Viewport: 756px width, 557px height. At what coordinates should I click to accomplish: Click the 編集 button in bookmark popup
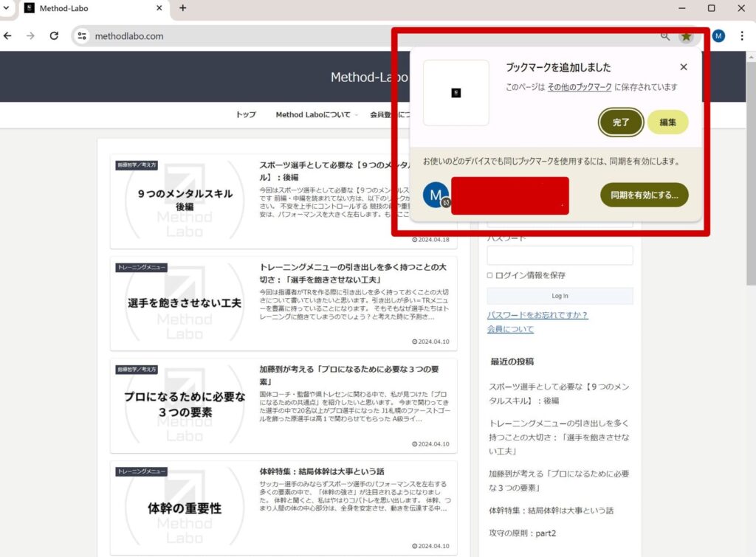click(667, 122)
